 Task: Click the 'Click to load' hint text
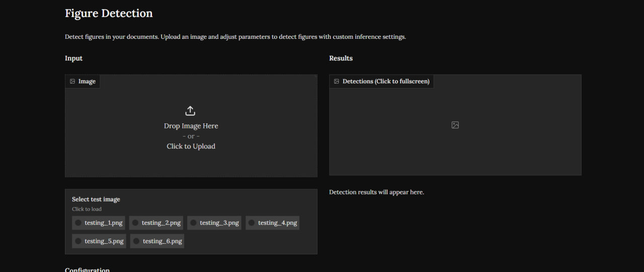87,209
